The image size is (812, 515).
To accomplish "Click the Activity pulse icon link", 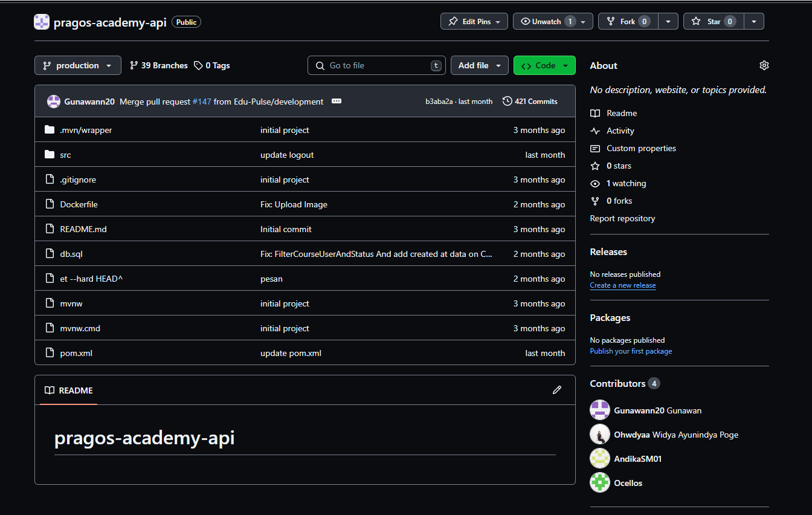I will (595, 131).
